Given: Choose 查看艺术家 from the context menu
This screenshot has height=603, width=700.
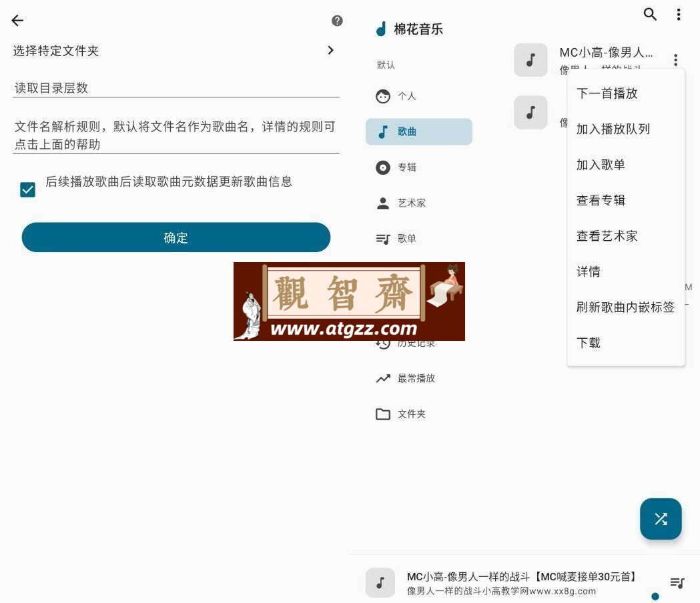Looking at the screenshot, I should click(626, 236).
